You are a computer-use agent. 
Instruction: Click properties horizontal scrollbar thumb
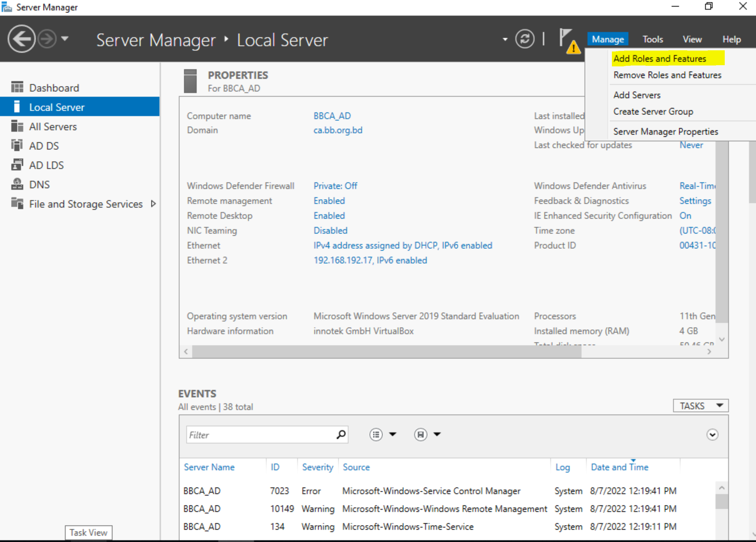[387, 352]
